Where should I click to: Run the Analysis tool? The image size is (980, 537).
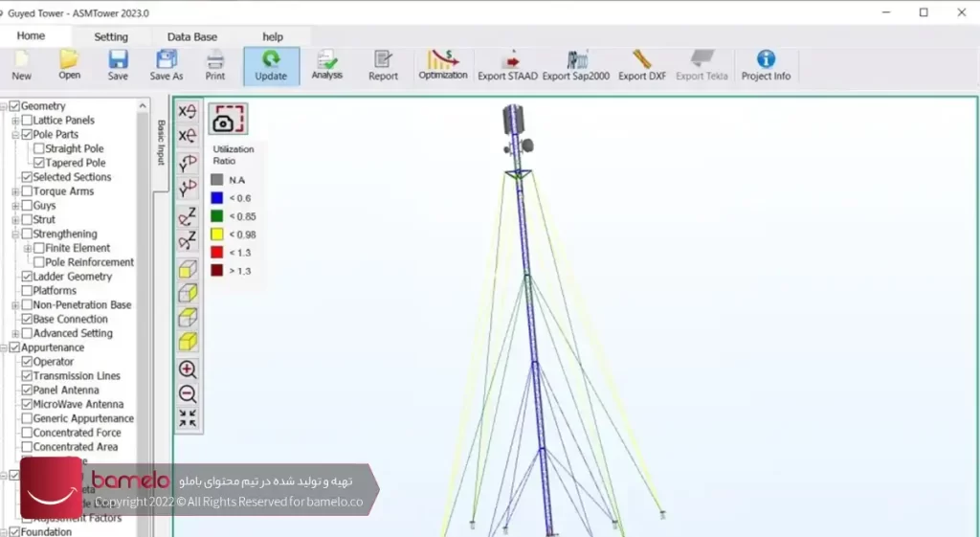pyautogui.click(x=327, y=65)
